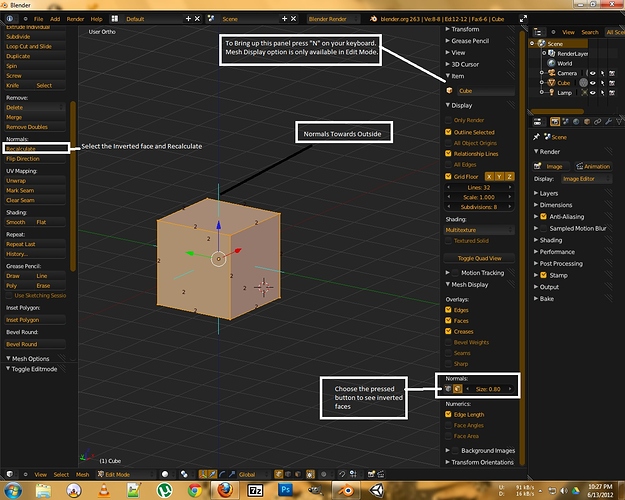Screen dimensions: 625x500
Task: Open the File menu
Action: tap(39, 19)
